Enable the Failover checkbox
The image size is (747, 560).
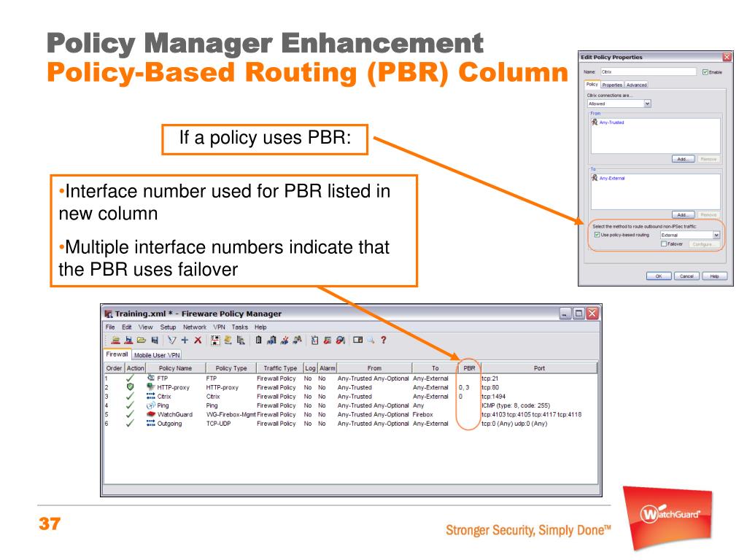pyautogui.click(x=664, y=244)
